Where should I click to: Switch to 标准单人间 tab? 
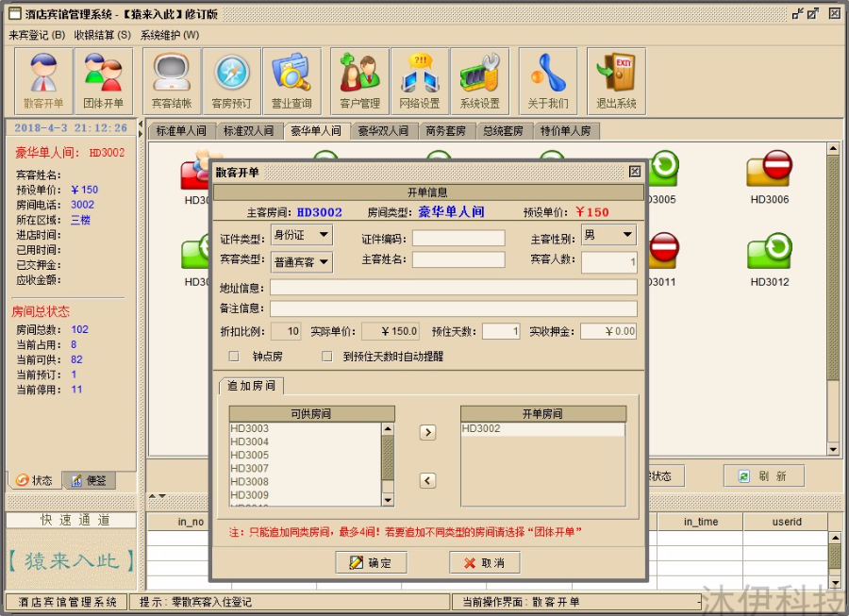(x=181, y=131)
